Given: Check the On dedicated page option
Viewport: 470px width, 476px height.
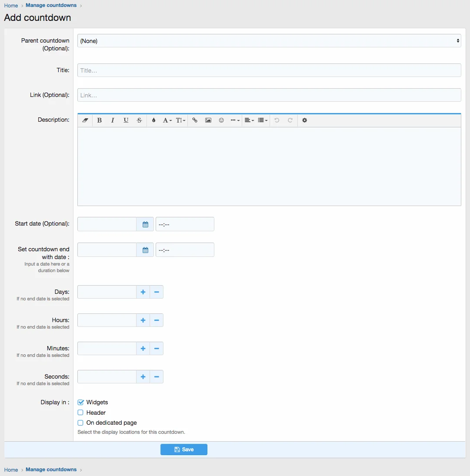Looking at the screenshot, I should [80, 423].
